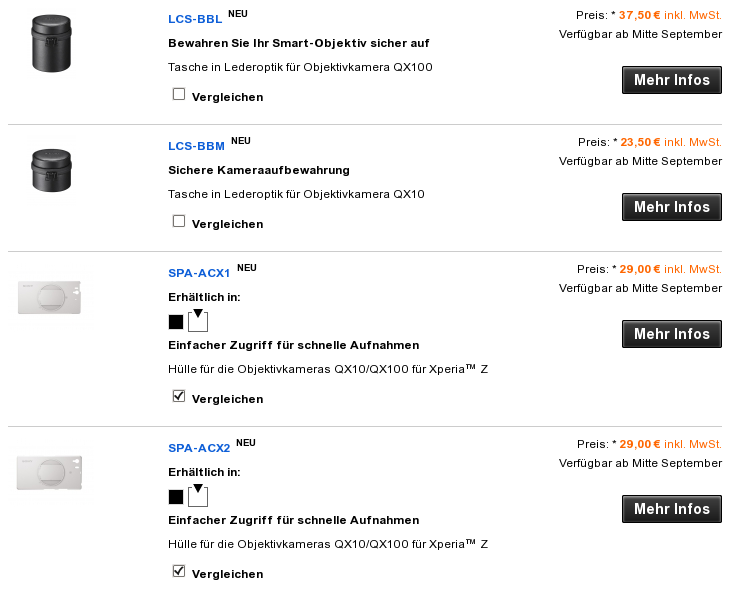The image size is (738, 590).
Task: Click Mehr Infos button for SPA-ACX2
Action: tap(672, 509)
